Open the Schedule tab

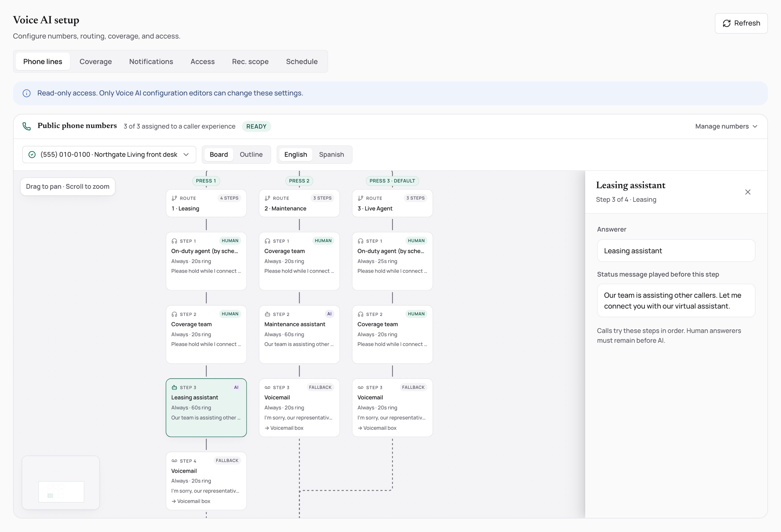click(x=301, y=61)
